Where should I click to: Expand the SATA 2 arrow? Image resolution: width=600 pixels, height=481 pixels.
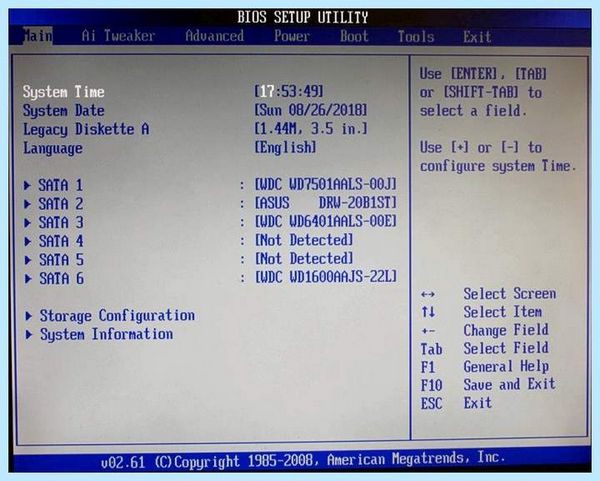coord(27,204)
